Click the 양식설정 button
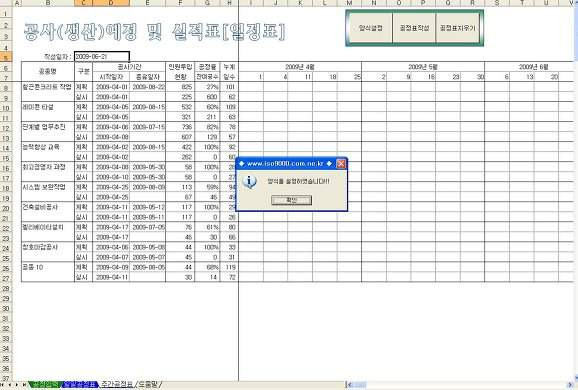 [370, 28]
